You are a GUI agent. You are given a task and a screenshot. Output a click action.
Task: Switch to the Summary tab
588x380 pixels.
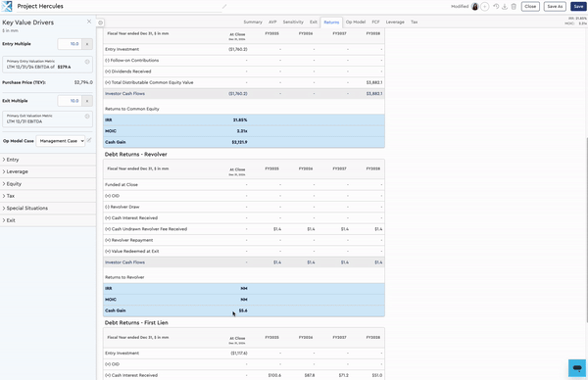253,23
